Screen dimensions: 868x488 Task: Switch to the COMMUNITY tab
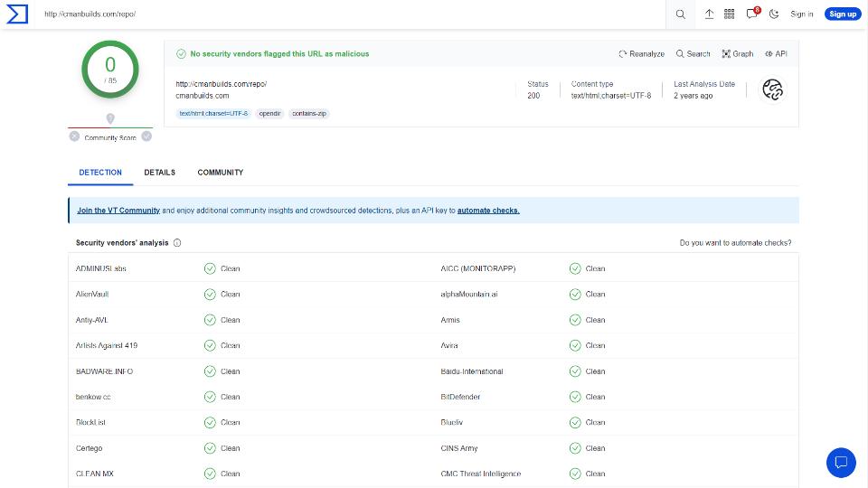(x=221, y=173)
